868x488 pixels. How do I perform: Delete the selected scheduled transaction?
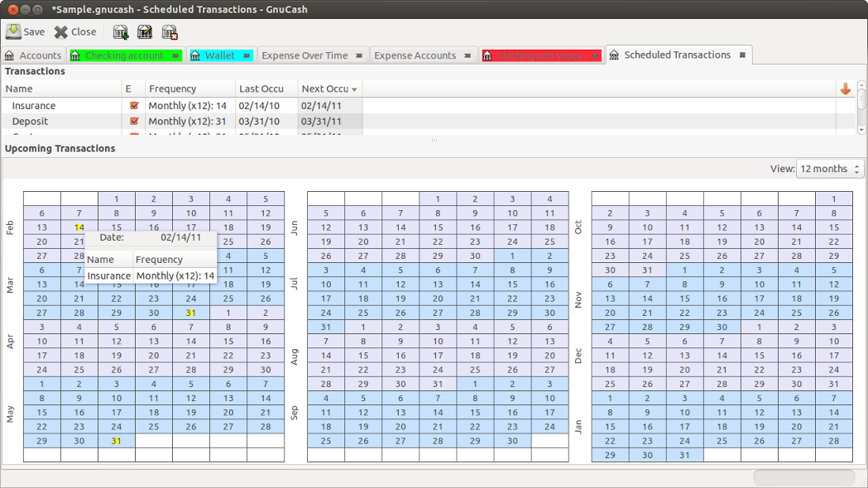point(170,32)
